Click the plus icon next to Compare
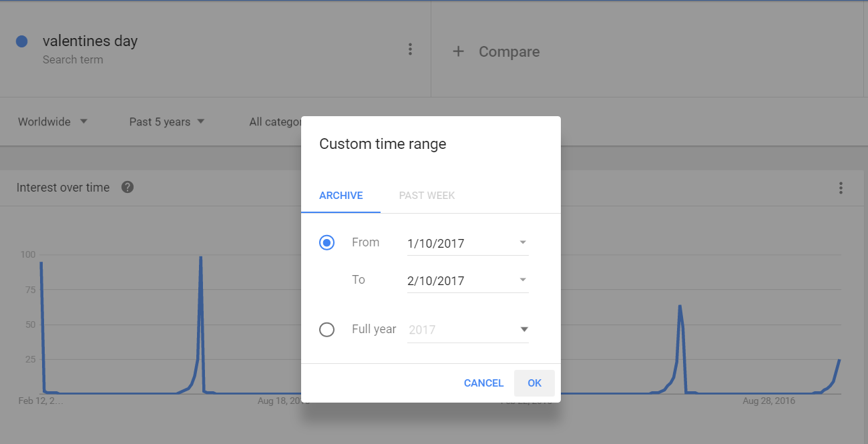This screenshot has height=444, width=868. click(458, 51)
